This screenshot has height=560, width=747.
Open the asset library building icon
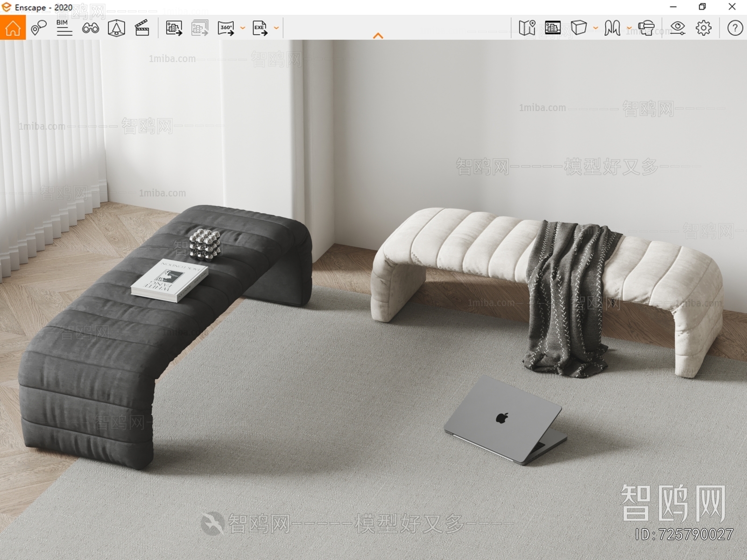[553, 28]
